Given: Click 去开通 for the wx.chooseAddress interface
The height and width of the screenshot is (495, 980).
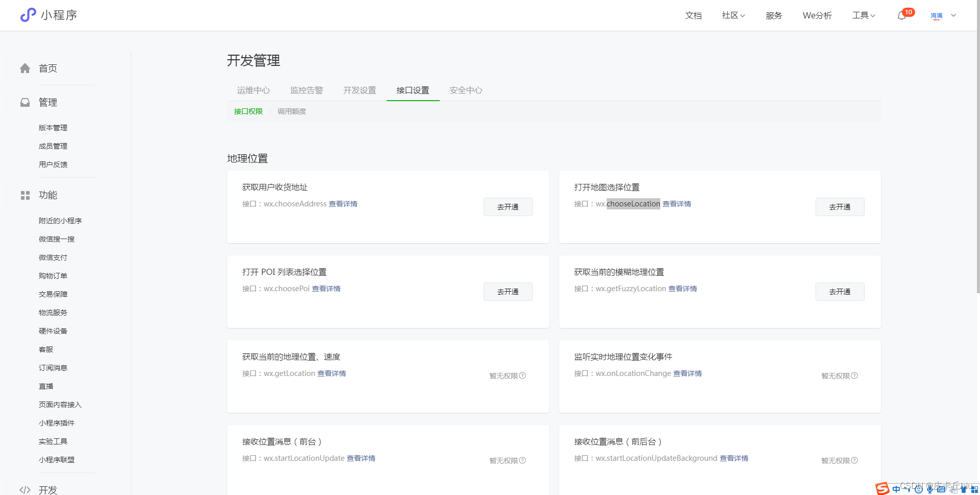Looking at the screenshot, I should pos(508,207).
